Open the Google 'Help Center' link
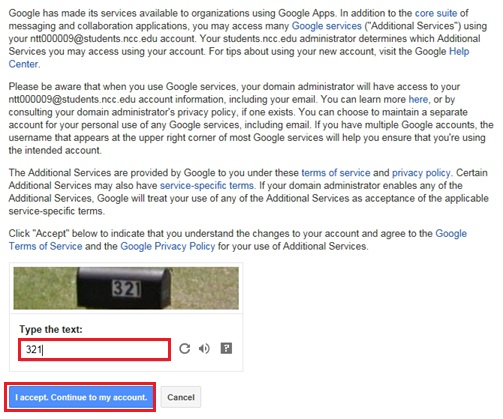Screen dimensions: 503x419 point(459,51)
